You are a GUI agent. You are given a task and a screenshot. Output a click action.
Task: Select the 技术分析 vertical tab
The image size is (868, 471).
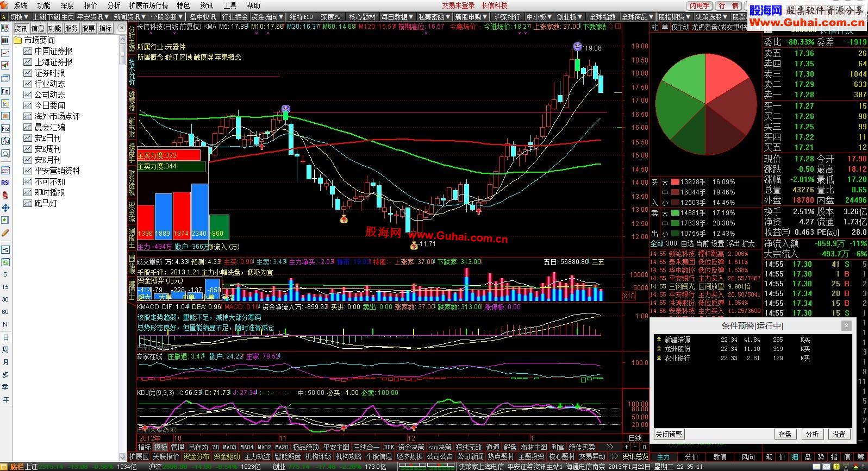(x=132, y=71)
